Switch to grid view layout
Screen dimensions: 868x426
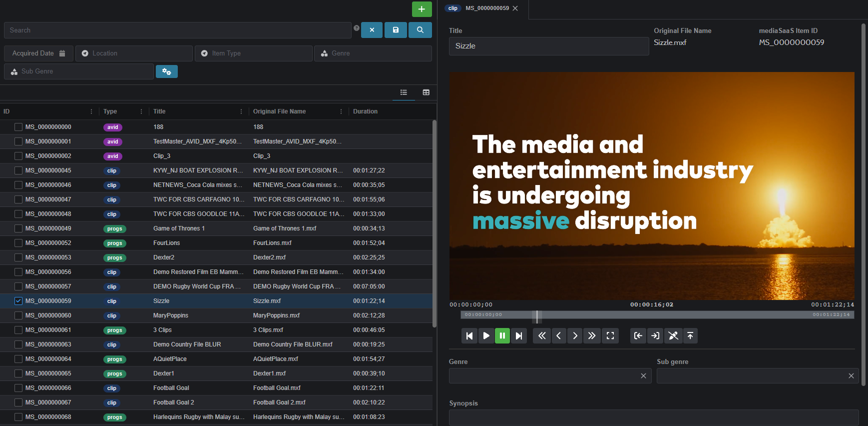point(426,92)
